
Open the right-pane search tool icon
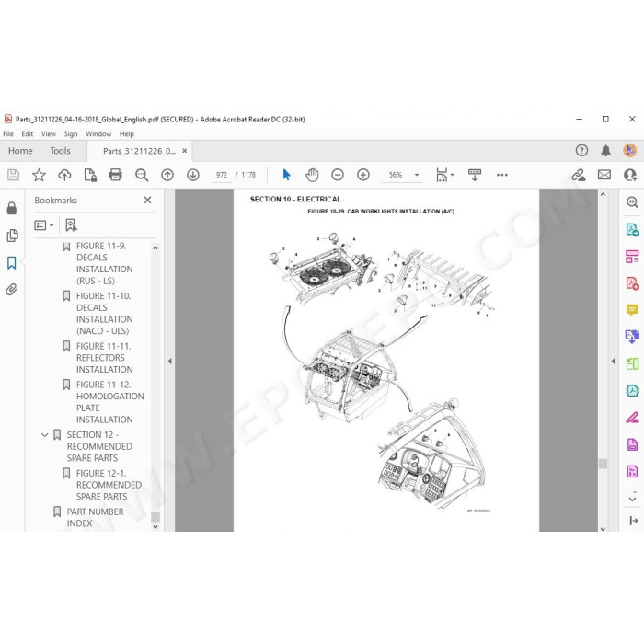click(x=632, y=202)
